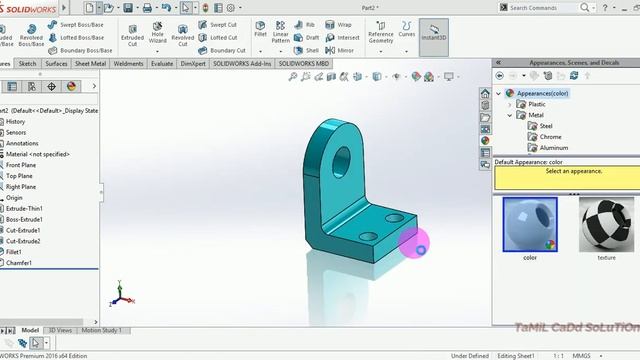This screenshot has height=360, width=640.
Task: Click the Revolved Cut tool
Action: (x=182, y=36)
